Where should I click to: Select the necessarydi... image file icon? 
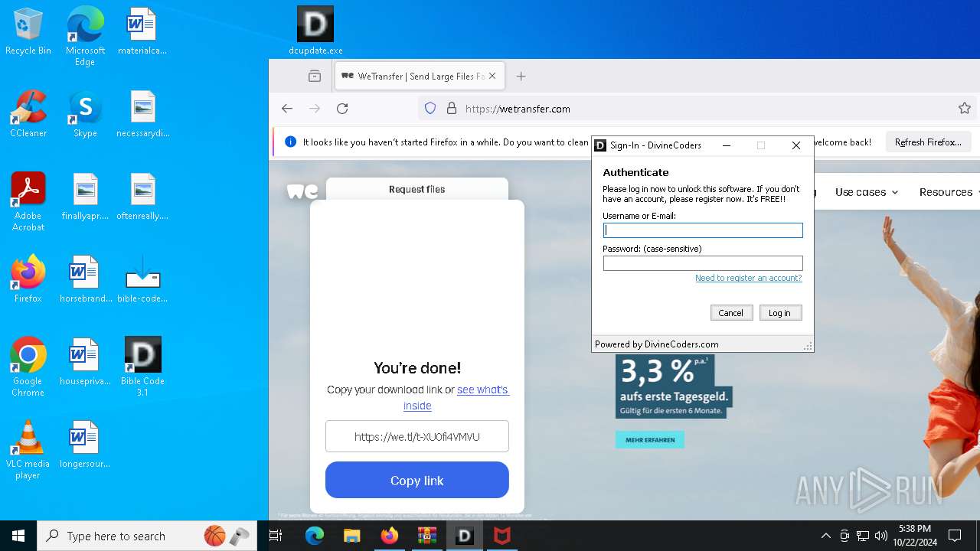tap(142, 114)
